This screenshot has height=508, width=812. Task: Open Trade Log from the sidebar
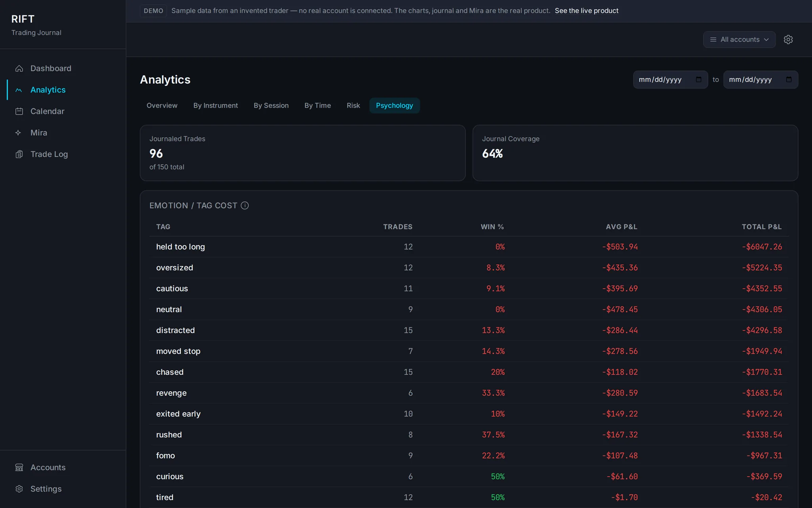click(63, 154)
